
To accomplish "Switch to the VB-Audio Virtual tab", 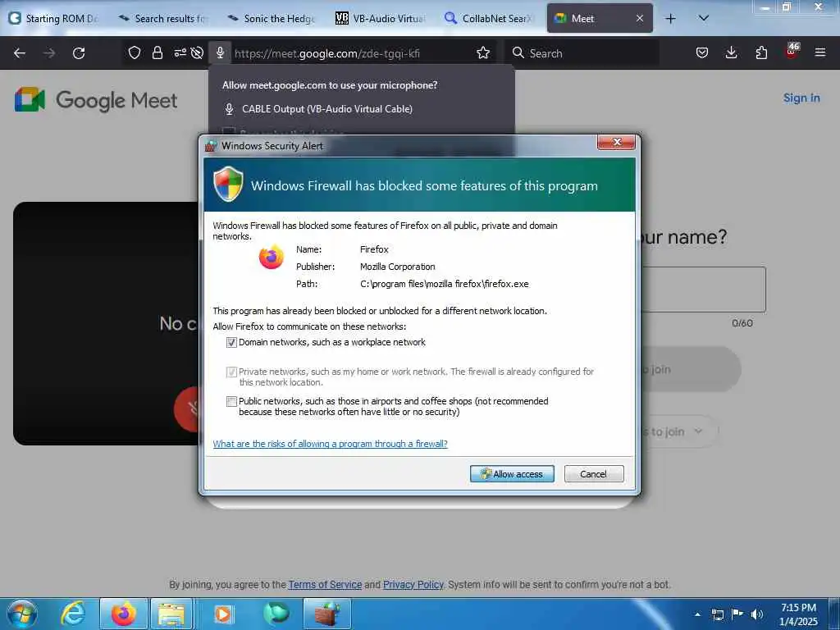I will [381, 18].
